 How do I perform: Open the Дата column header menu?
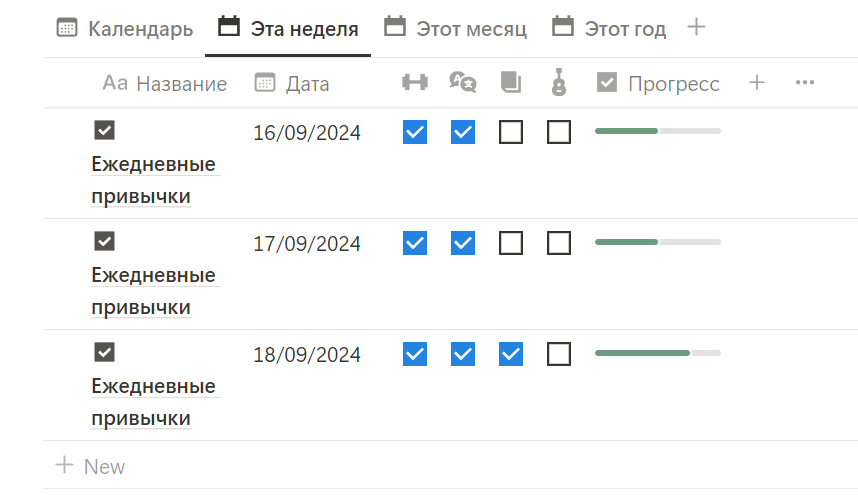292,84
